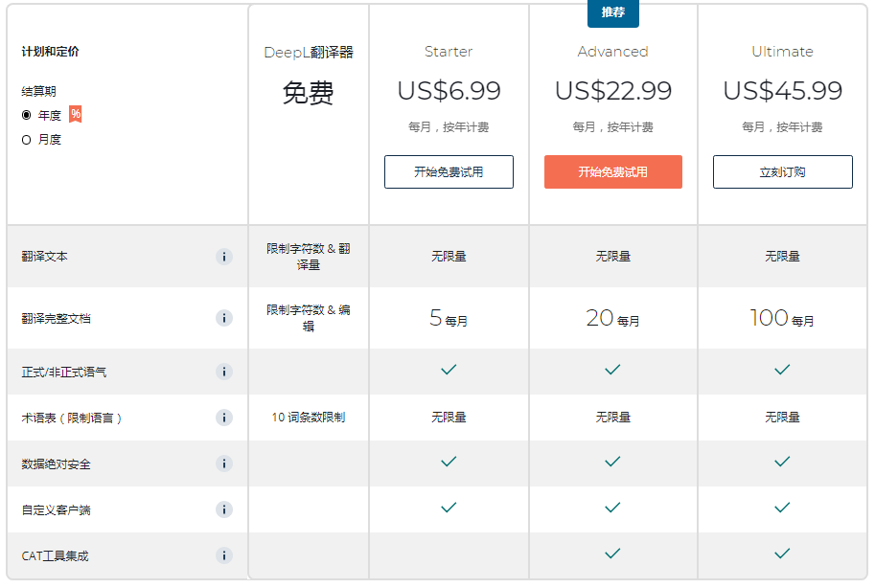Click Advanced checkmark in 正式/非正式语气 row
875x588 pixels.
[x=612, y=370]
